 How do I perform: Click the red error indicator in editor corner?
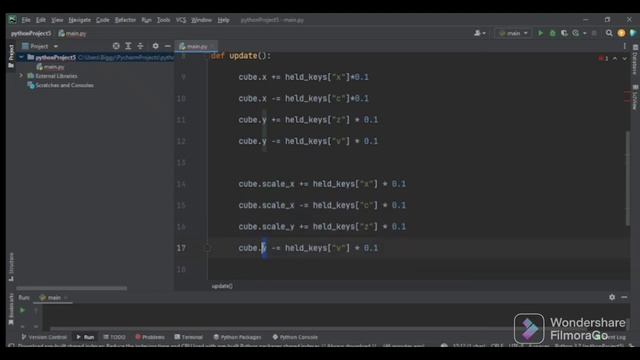coord(603,59)
